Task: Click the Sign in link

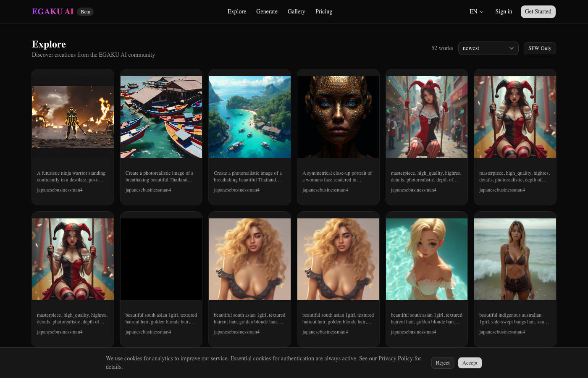Action: coord(504,11)
